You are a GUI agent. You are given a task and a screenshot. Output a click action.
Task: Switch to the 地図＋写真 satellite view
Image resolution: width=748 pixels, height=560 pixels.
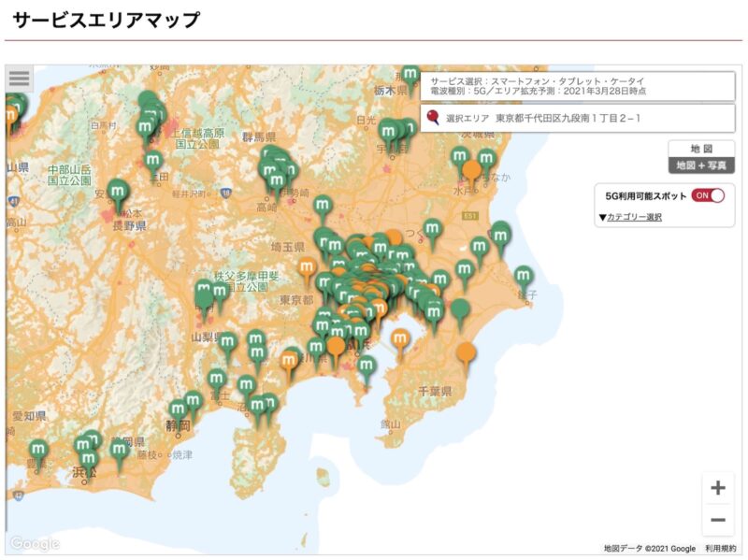tap(701, 165)
